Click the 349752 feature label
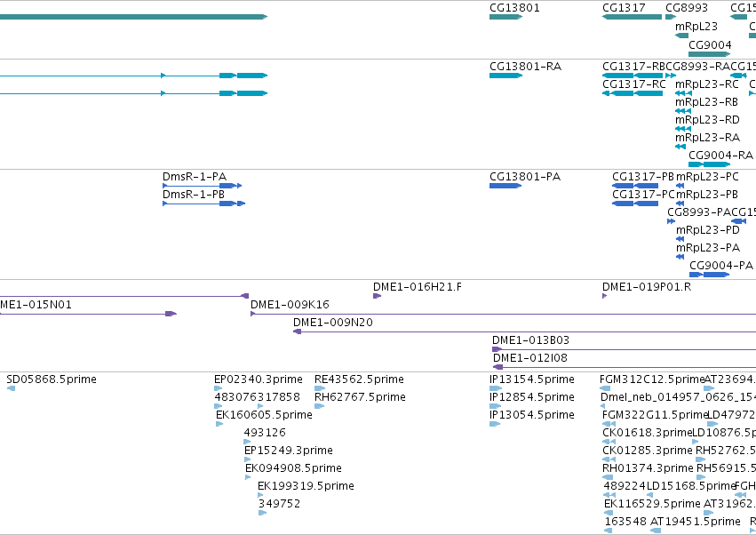Screen dimensions: 756x535 [279, 504]
